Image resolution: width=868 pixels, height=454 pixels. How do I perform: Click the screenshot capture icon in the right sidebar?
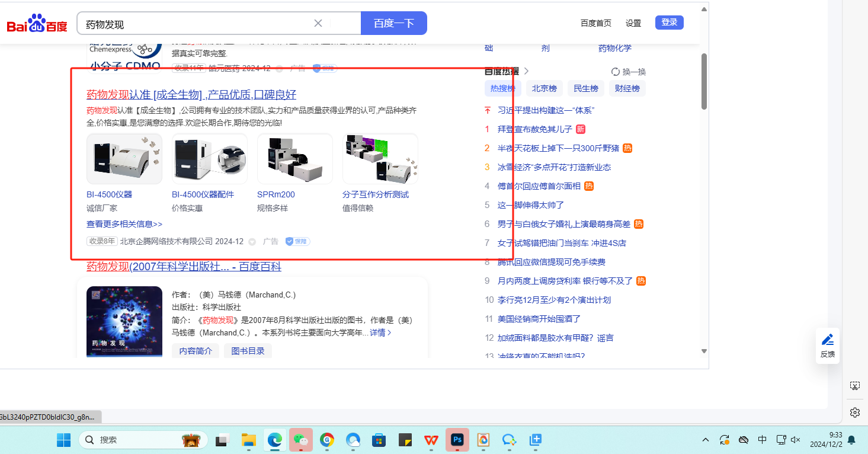coord(854,386)
